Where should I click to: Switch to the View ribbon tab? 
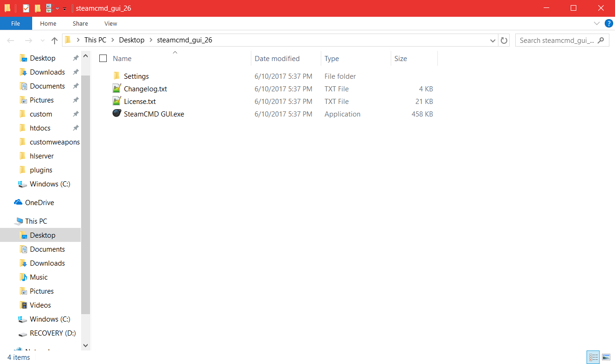pos(111,23)
